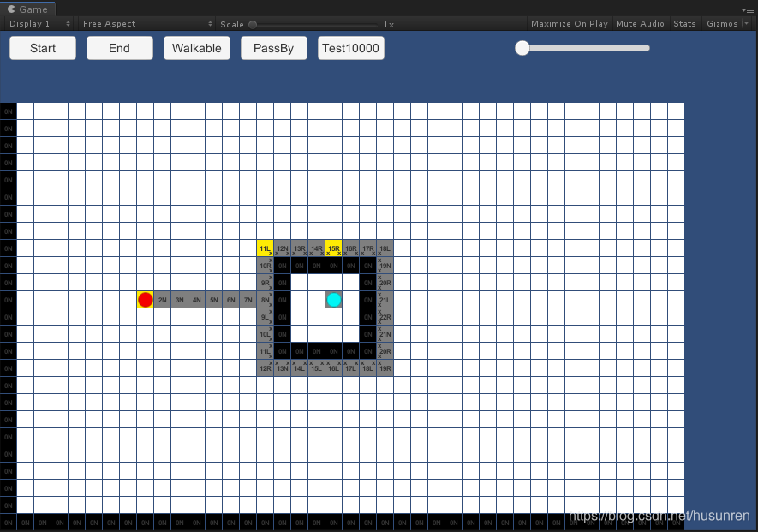Screen dimensions: 758x532
Task: Click the grid cell labeled 21N
Action: 385,334
